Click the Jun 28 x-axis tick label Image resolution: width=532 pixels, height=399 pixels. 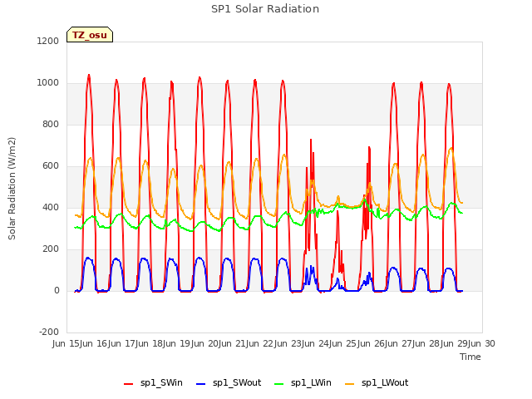[426, 343]
